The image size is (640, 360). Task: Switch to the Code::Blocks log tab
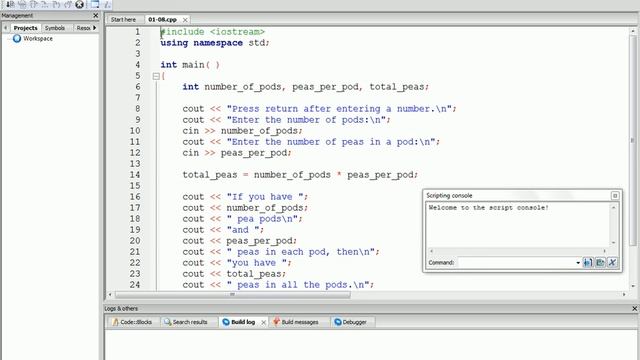pos(132,322)
